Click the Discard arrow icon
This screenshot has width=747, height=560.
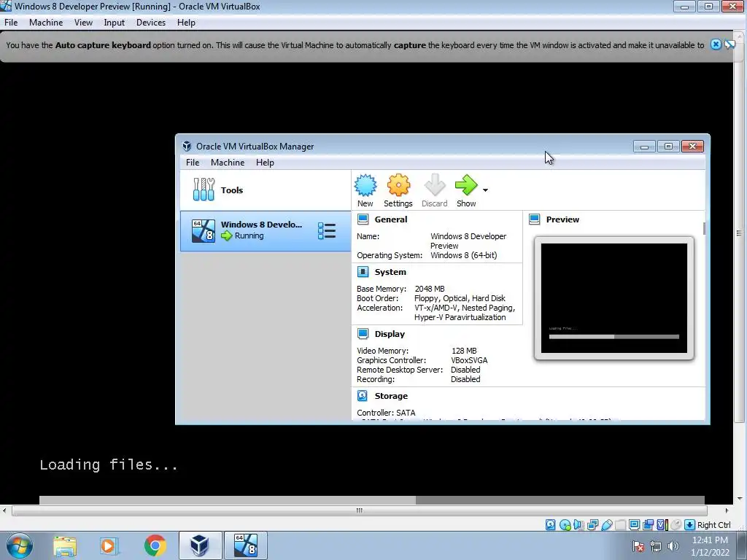click(435, 185)
